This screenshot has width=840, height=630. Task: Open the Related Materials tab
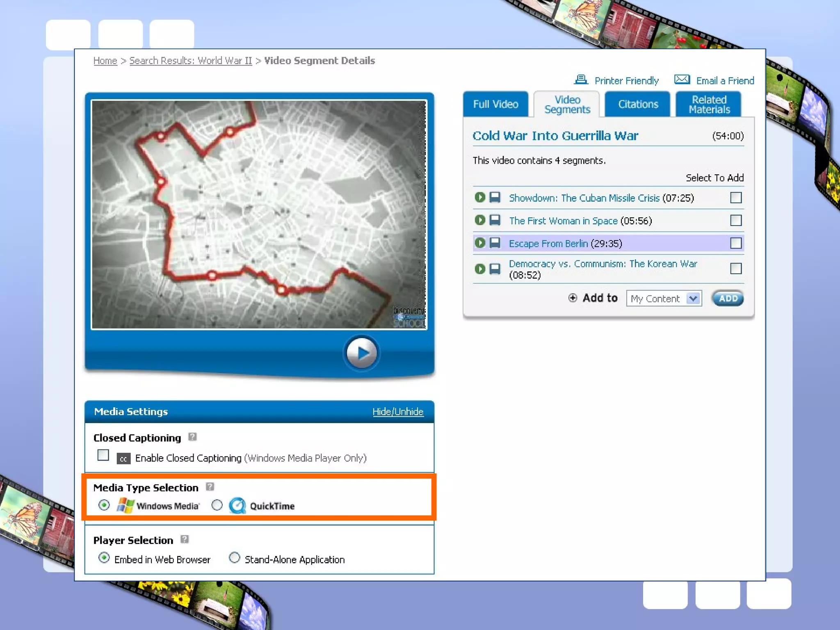pos(709,104)
